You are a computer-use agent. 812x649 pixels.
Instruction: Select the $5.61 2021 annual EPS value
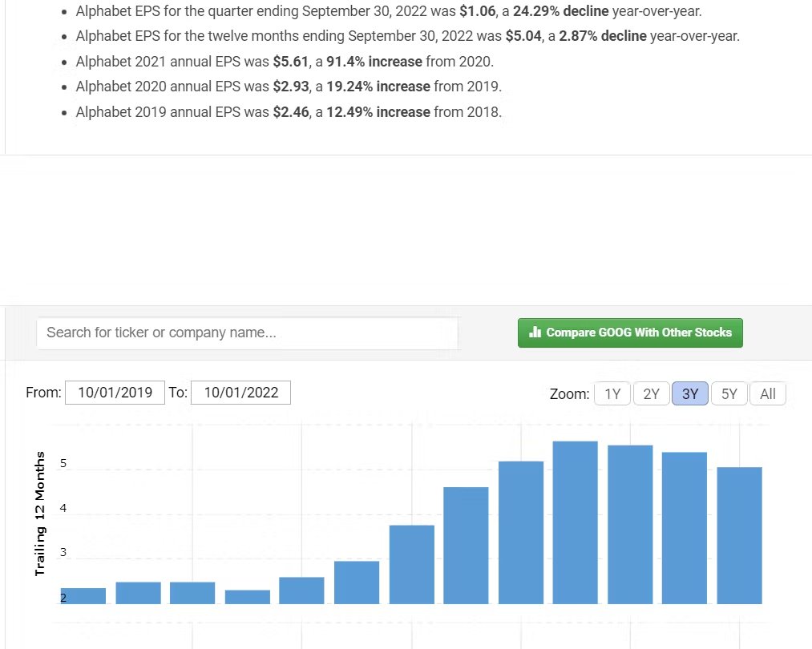point(290,62)
